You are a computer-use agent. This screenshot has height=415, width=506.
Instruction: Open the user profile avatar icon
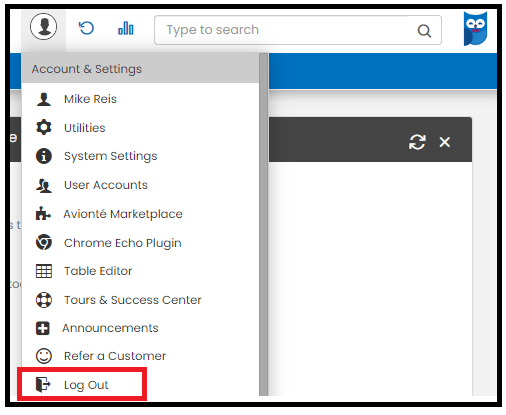43,27
